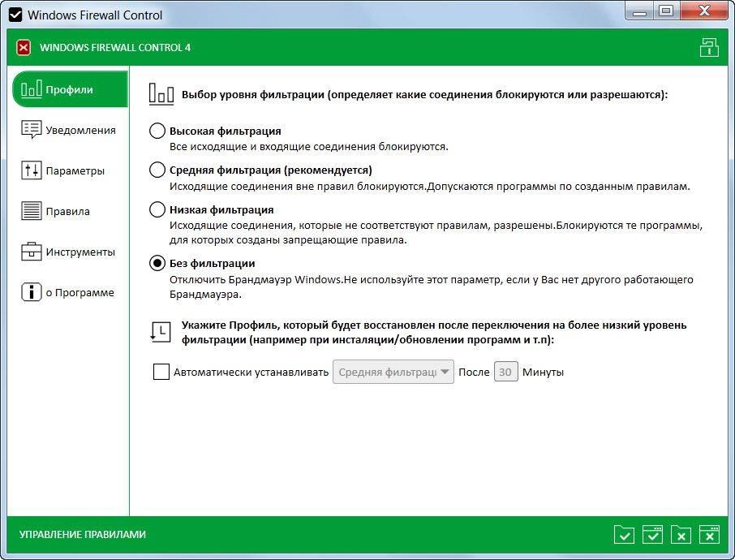The width and height of the screenshot is (735, 560).
Task: Enable Автоматически устанавливать checkbox
Action: (x=161, y=372)
